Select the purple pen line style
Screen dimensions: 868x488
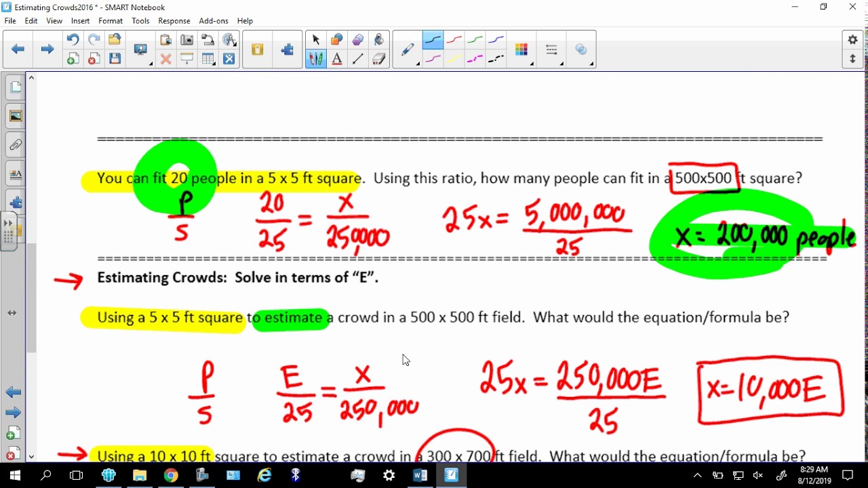tap(433, 59)
